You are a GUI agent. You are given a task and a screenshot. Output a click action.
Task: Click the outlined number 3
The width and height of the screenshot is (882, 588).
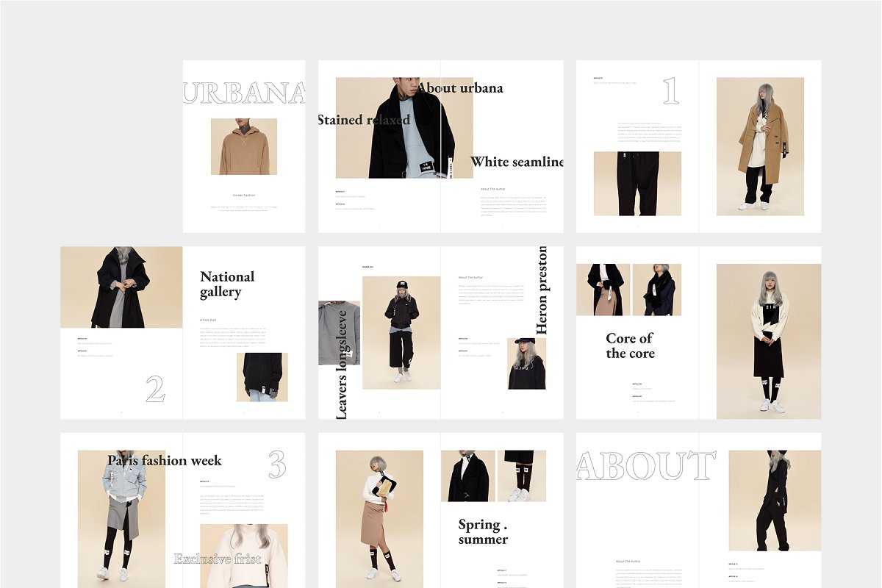(276, 464)
